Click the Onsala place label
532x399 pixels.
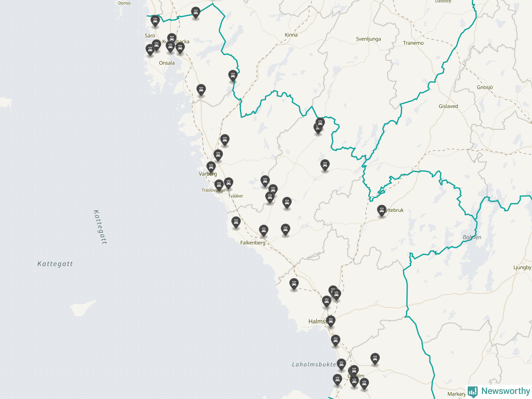click(x=167, y=63)
